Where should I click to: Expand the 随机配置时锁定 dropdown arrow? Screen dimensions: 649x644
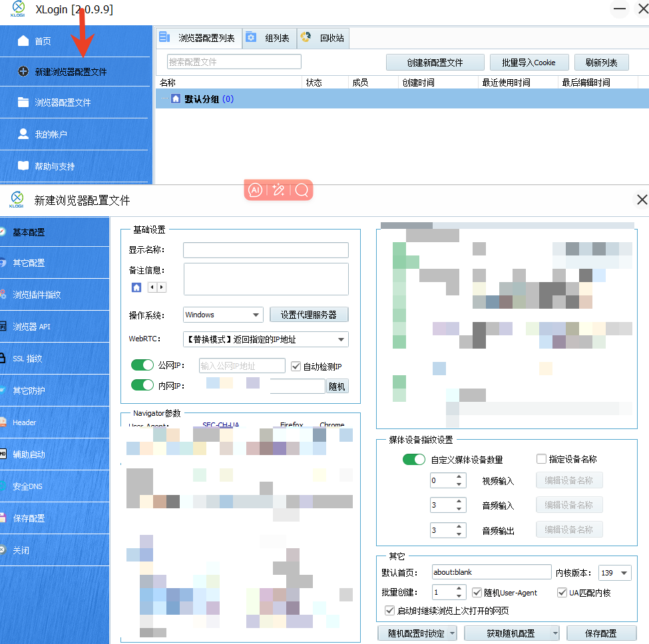point(453,633)
